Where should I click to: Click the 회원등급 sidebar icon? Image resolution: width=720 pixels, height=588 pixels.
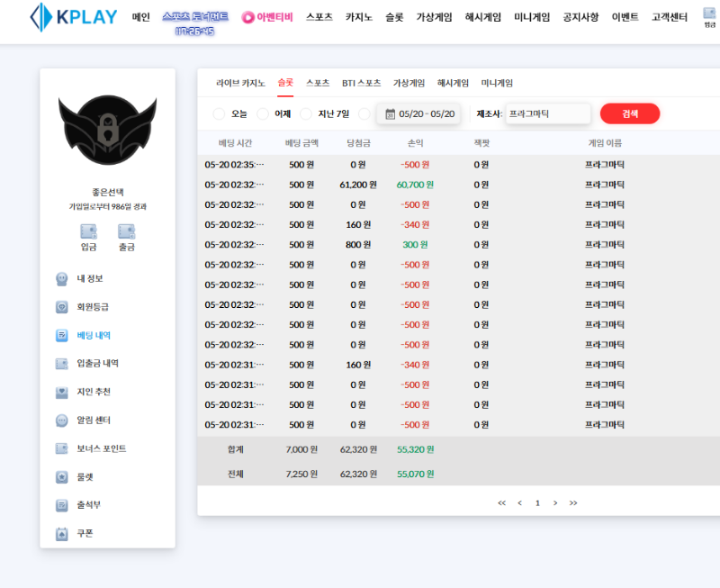coord(61,307)
